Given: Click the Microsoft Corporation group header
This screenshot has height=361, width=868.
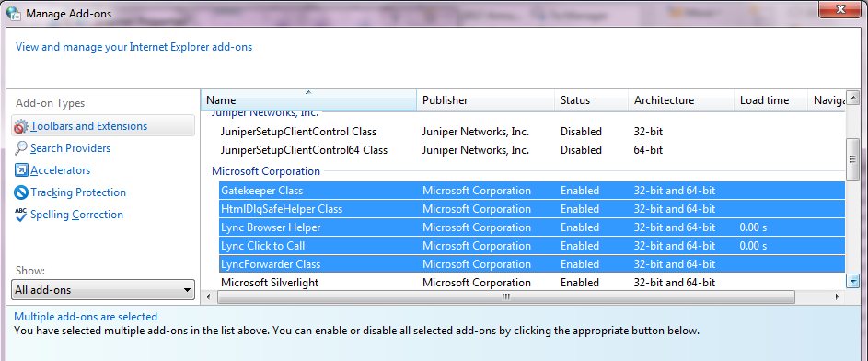Looking at the screenshot, I should [x=266, y=171].
